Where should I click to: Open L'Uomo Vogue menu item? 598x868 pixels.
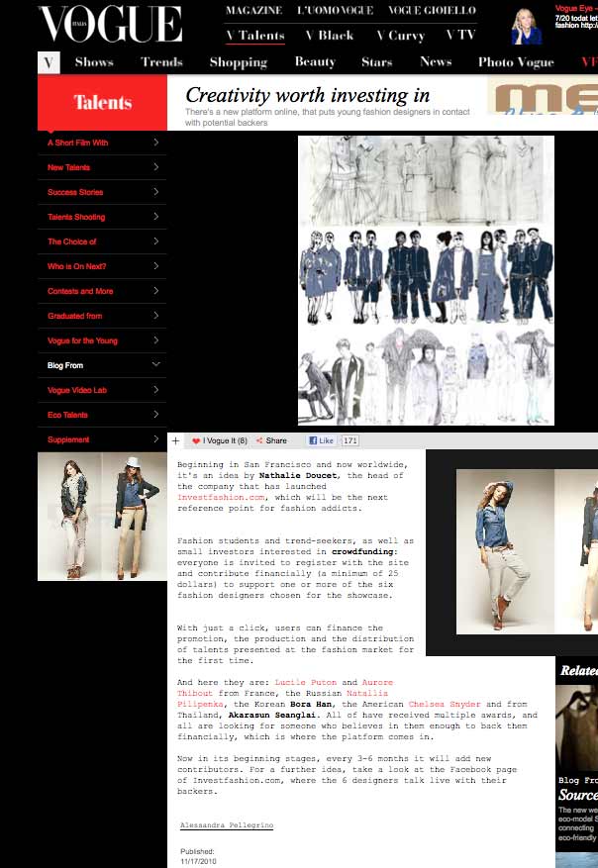335,11
